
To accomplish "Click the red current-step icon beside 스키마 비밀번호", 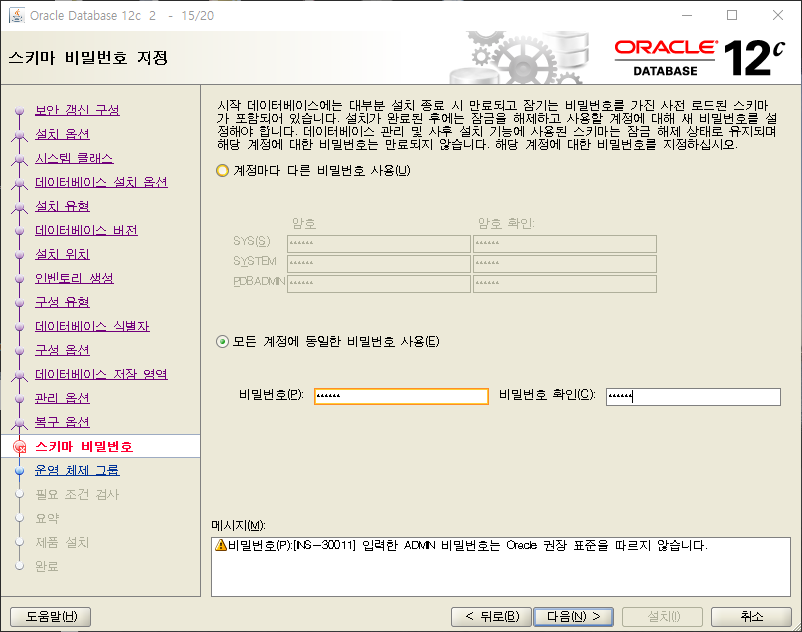I will coord(19,447).
